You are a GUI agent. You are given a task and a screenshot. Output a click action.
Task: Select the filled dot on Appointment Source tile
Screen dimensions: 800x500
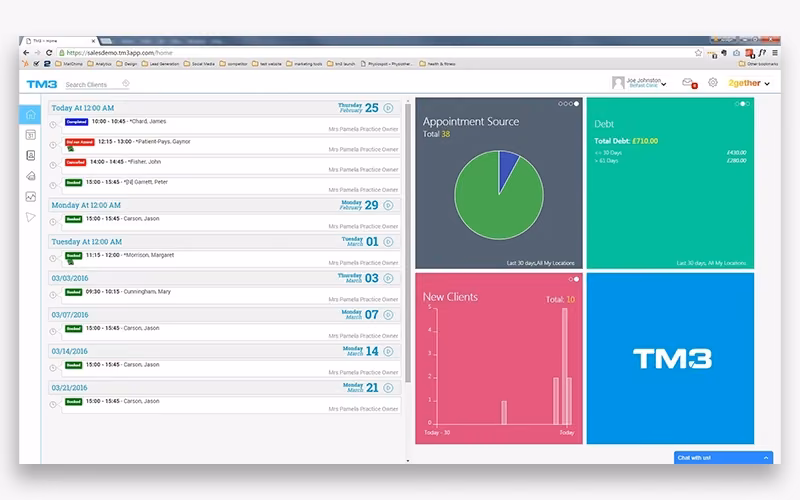577,104
